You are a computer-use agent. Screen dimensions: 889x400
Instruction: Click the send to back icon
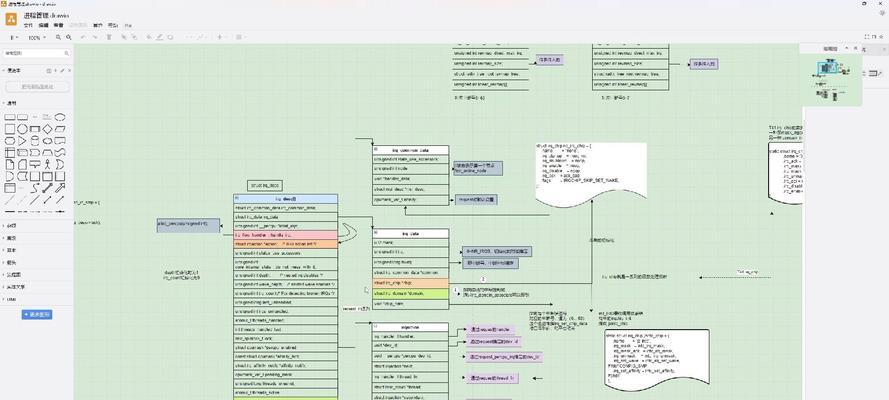pos(134,37)
